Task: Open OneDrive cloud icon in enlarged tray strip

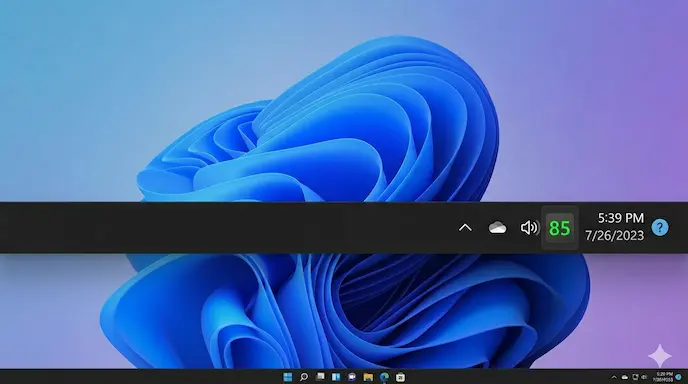Action: click(498, 228)
